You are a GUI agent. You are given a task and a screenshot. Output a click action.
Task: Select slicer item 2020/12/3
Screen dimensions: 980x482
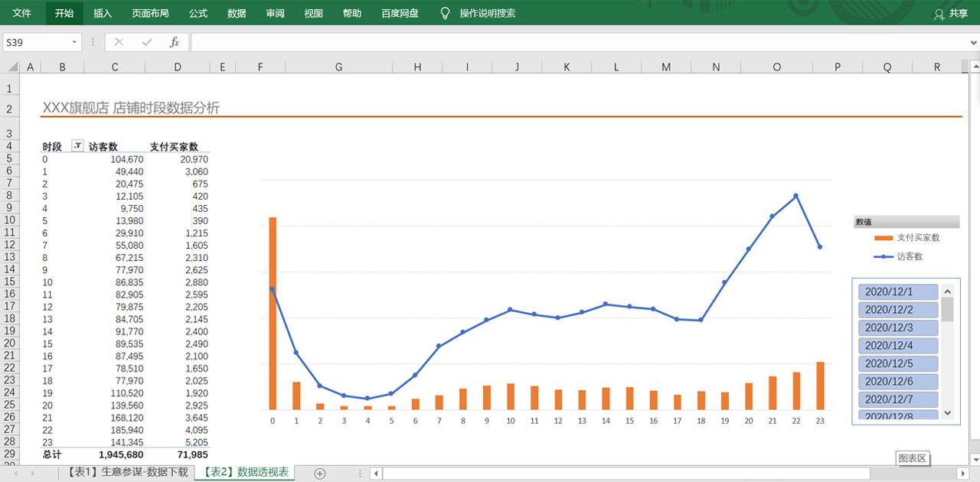click(x=898, y=327)
